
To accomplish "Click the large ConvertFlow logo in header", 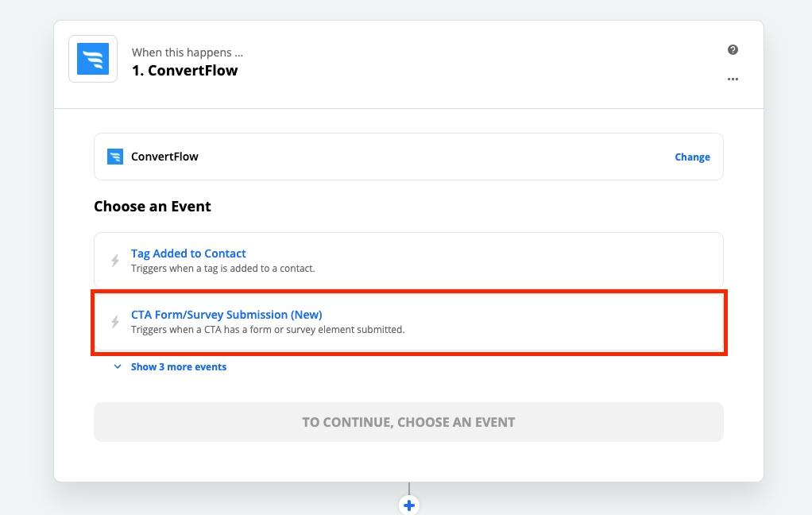I will 93,59.
